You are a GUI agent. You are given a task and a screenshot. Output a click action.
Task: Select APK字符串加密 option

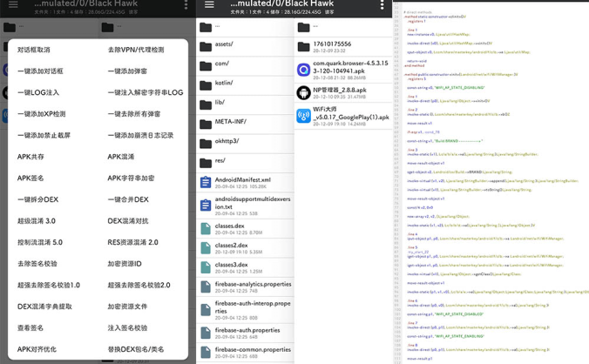tap(131, 178)
